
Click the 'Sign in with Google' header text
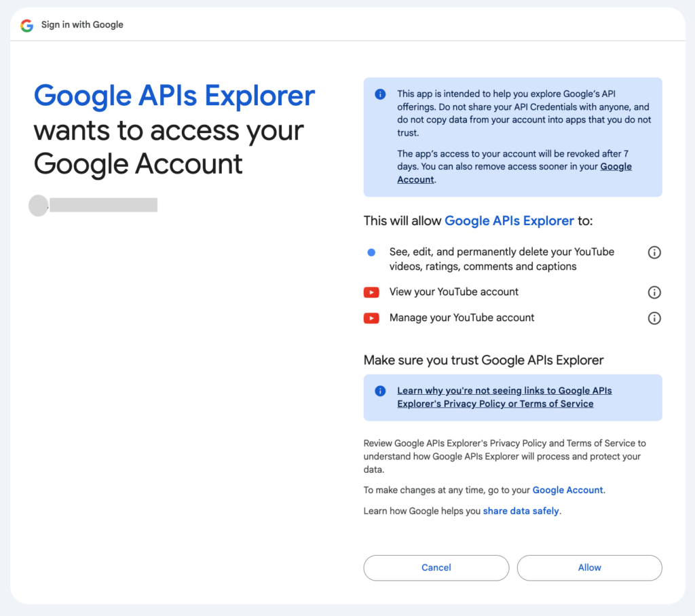[x=82, y=25]
